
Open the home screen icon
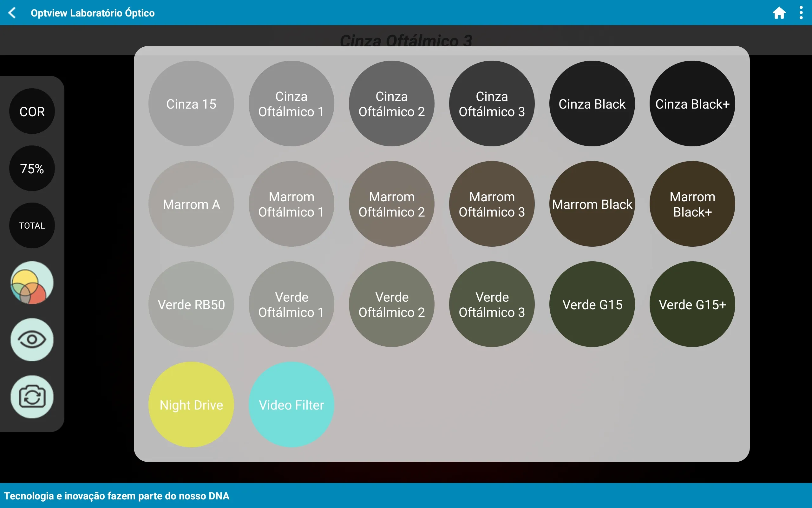click(x=779, y=13)
